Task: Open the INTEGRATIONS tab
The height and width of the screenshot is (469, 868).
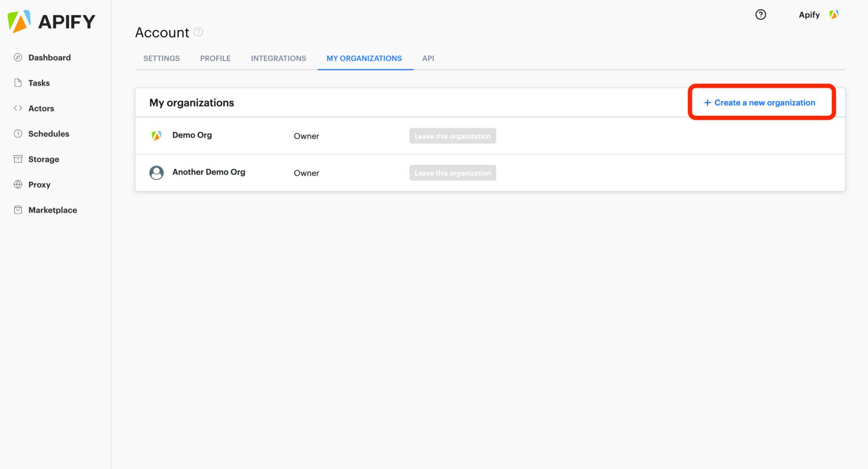Action: pyautogui.click(x=278, y=58)
